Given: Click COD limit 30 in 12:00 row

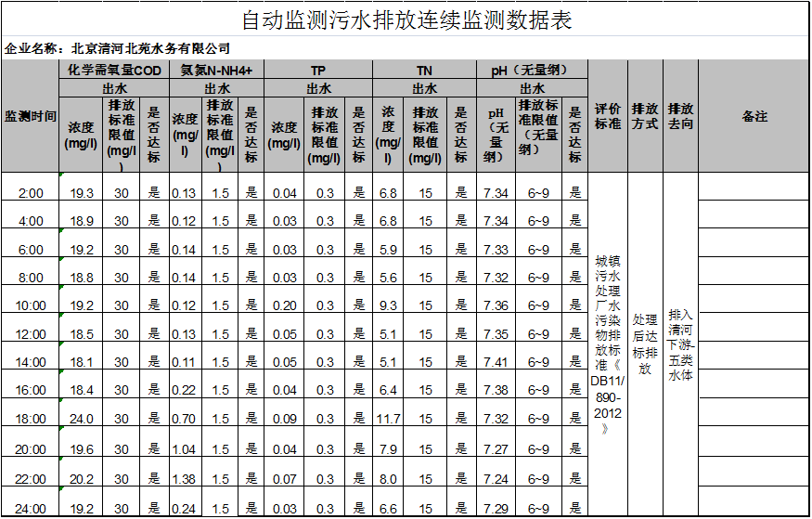Looking at the screenshot, I should (122, 328).
